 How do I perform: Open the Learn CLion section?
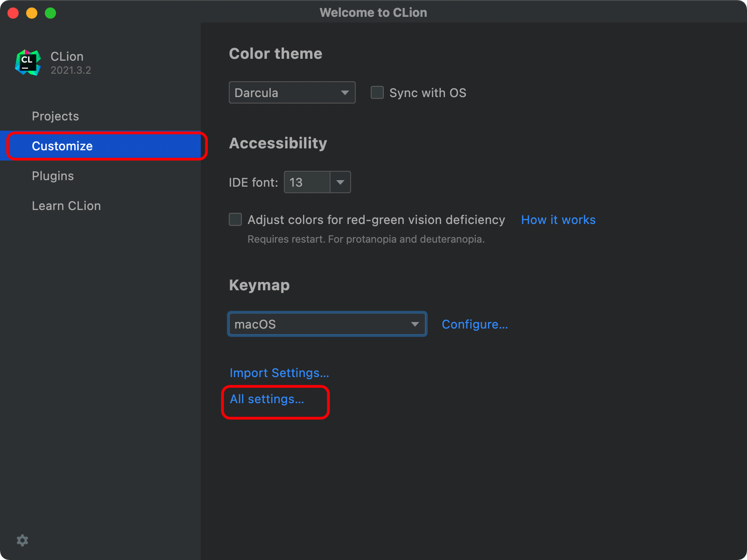[x=66, y=205]
